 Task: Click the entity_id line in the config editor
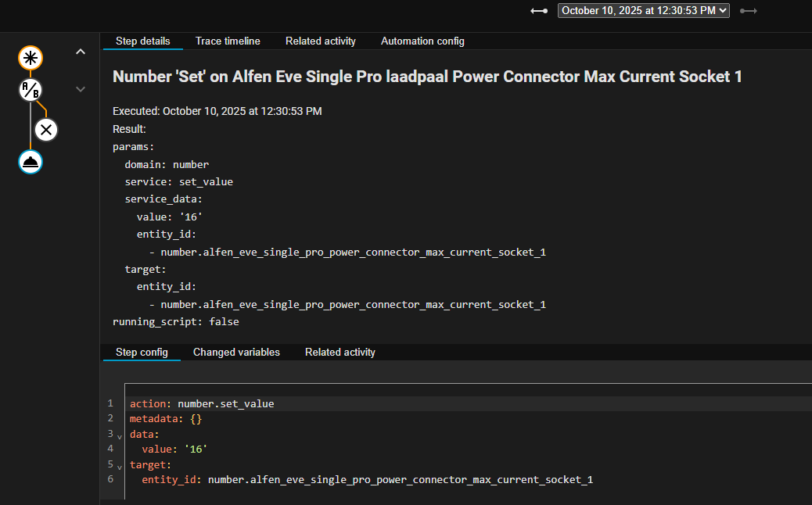[x=366, y=480]
